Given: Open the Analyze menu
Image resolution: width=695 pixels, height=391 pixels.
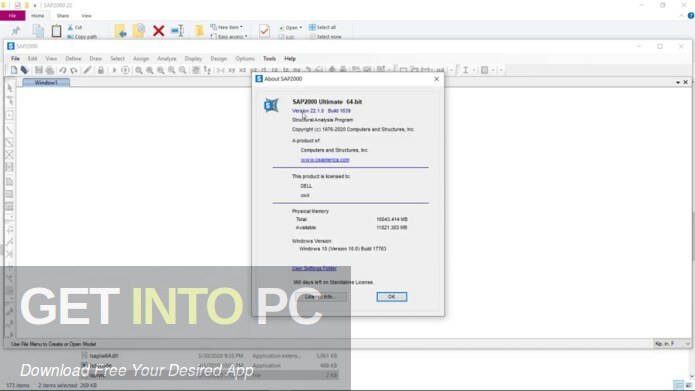Looking at the screenshot, I should [x=167, y=59].
